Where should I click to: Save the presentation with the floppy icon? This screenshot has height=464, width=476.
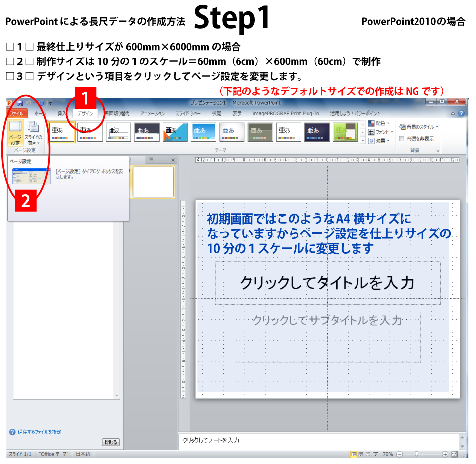coord(20,103)
